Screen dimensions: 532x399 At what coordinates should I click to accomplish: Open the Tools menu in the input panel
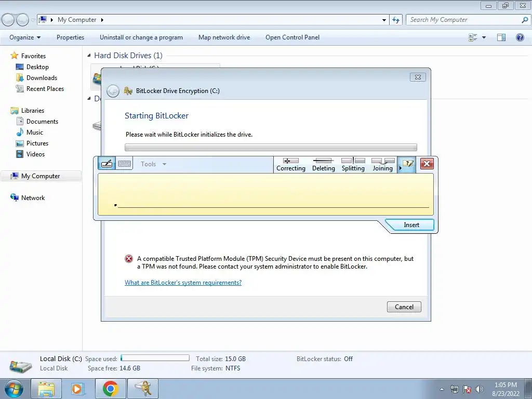[153, 164]
